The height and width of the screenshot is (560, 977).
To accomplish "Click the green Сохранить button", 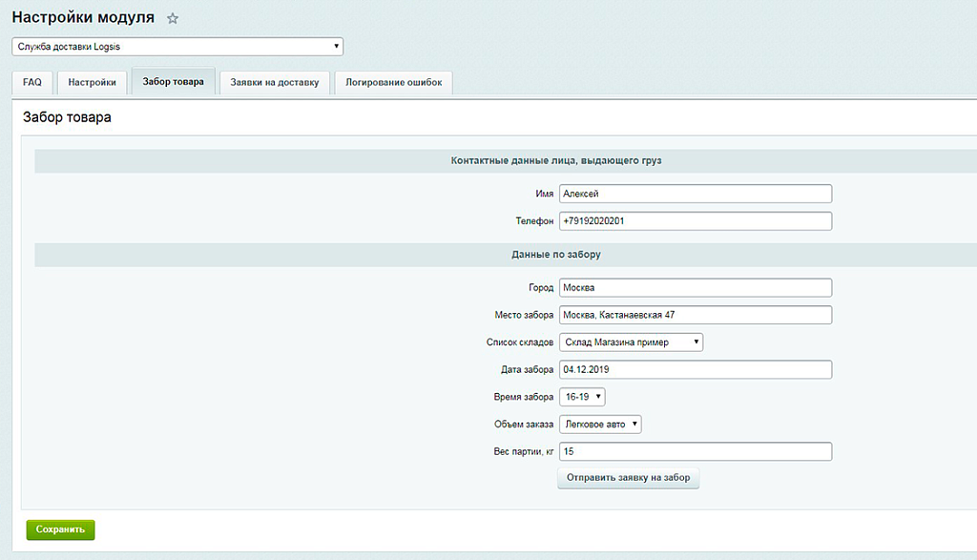I will pyautogui.click(x=60, y=529).
